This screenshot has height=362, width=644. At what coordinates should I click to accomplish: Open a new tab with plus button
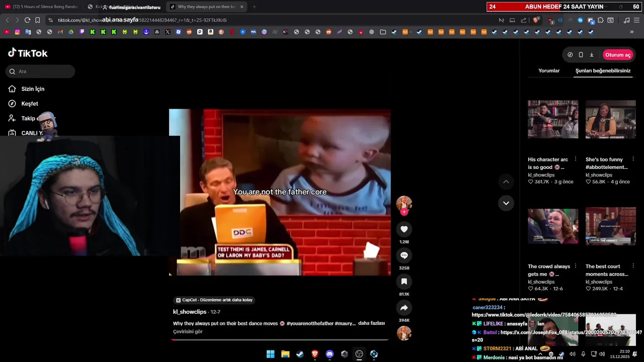(x=254, y=7)
